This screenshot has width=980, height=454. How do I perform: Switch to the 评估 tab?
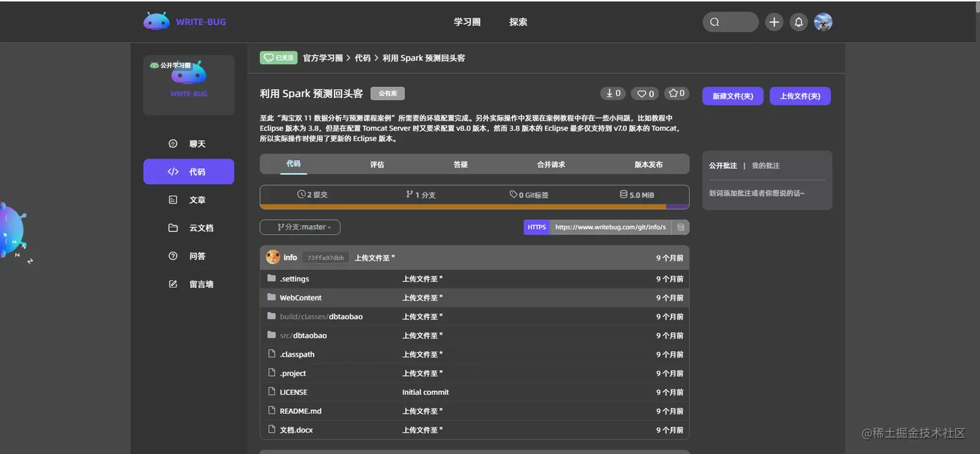[x=377, y=165]
